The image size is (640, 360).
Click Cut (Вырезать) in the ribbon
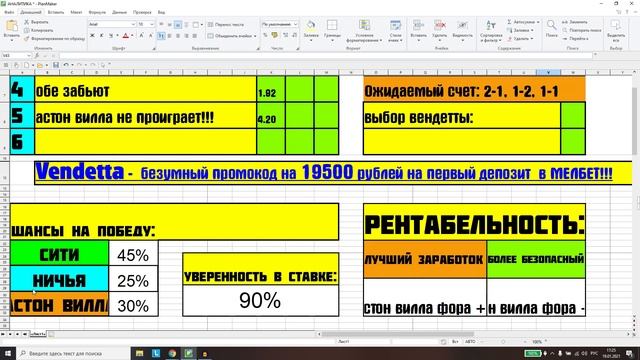click(36, 22)
